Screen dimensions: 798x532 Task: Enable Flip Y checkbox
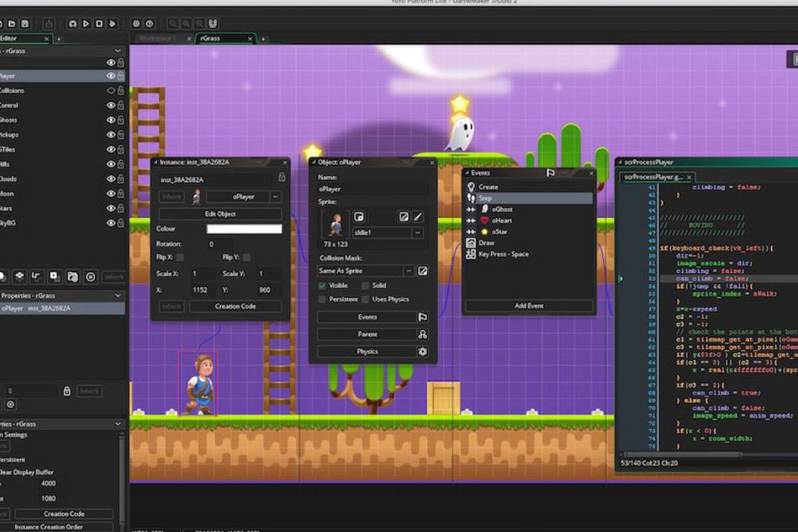pos(247,257)
